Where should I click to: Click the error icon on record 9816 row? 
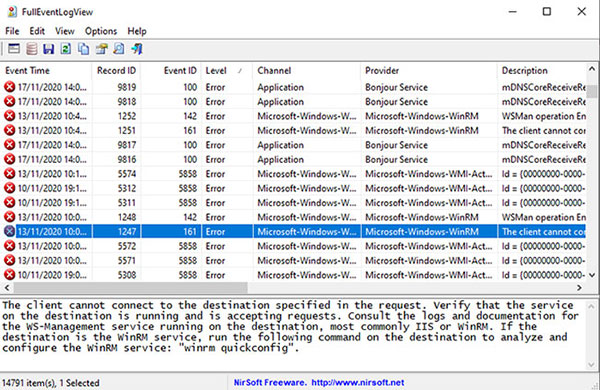pyautogui.click(x=10, y=159)
